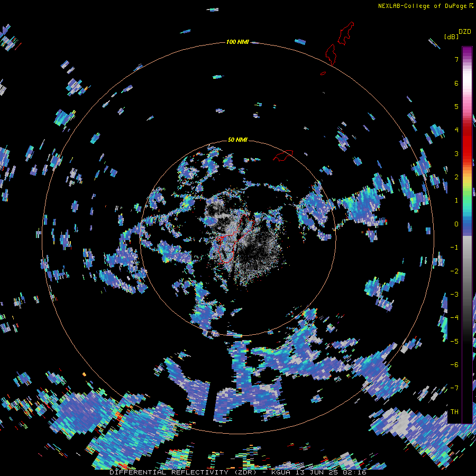This screenshot has width=476, height=476.
Task: Click the 13 JUN 25 date text
Action: (317, 472)
